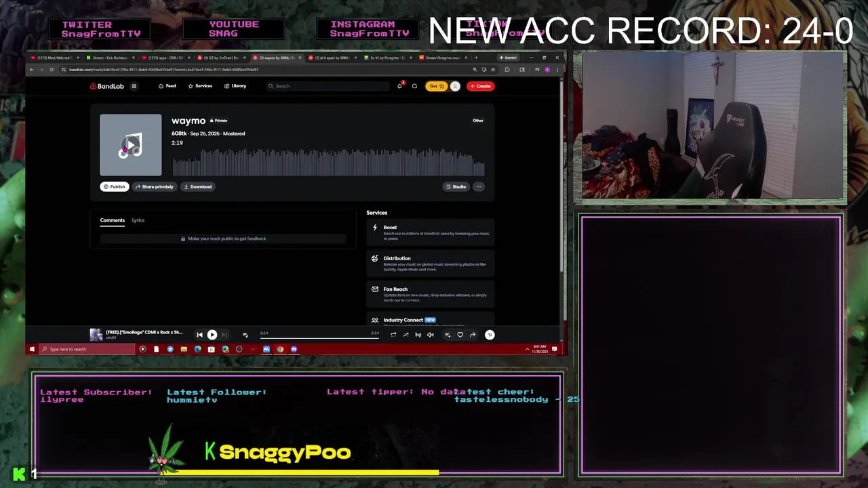Share the current track from player

click(x=473, y=335)
